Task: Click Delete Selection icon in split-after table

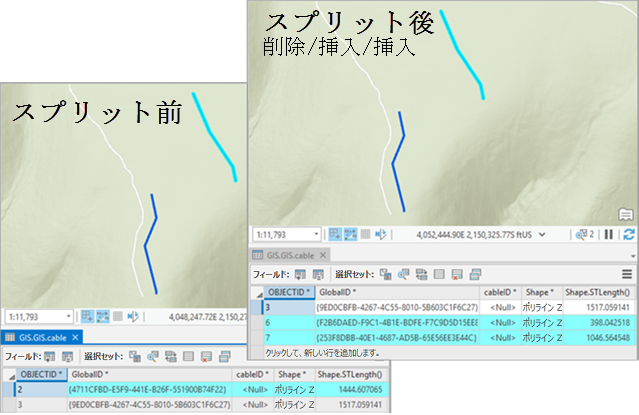Action: 458,273
